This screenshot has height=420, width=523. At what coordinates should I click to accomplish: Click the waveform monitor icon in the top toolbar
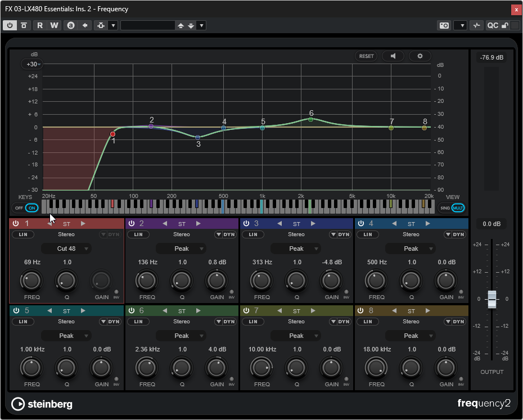click(x=477, y=25)
